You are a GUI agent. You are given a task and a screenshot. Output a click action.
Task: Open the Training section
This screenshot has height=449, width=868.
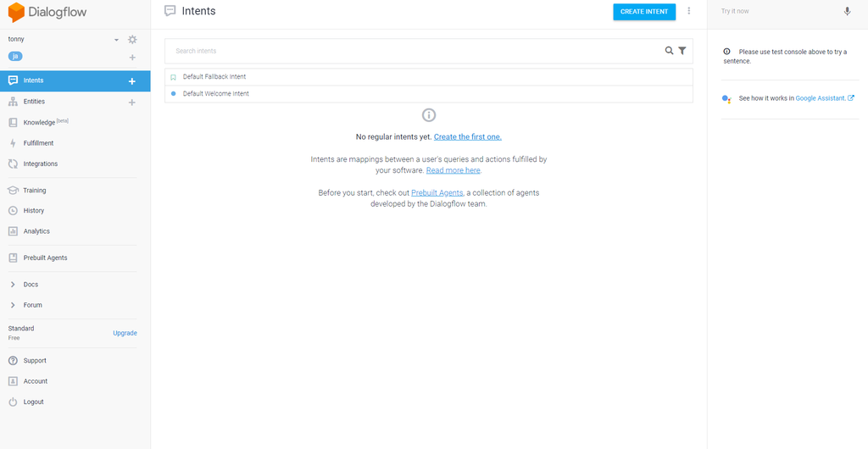click(x=34, y=191)
